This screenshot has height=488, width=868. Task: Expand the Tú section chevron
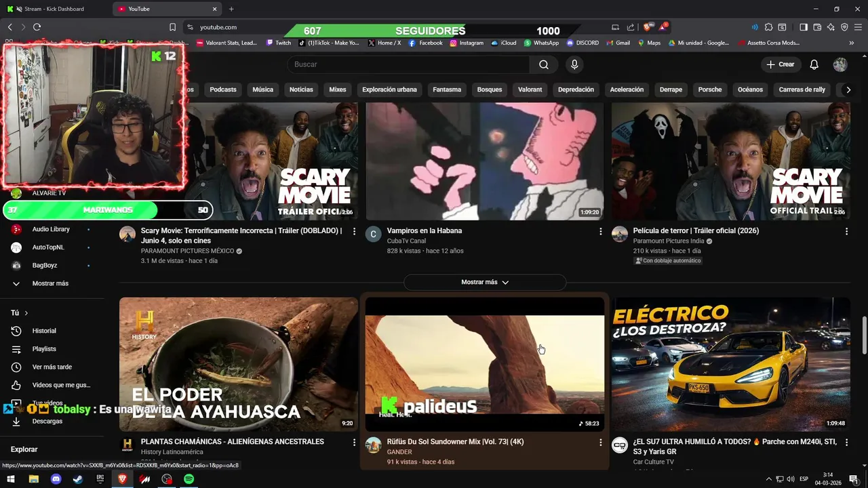tap(26, 313)
